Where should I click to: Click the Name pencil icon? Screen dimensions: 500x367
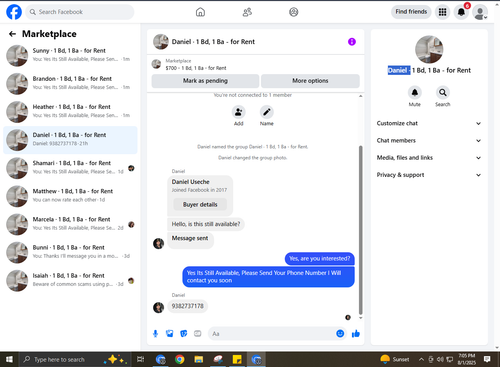click(x=267, y=112)
